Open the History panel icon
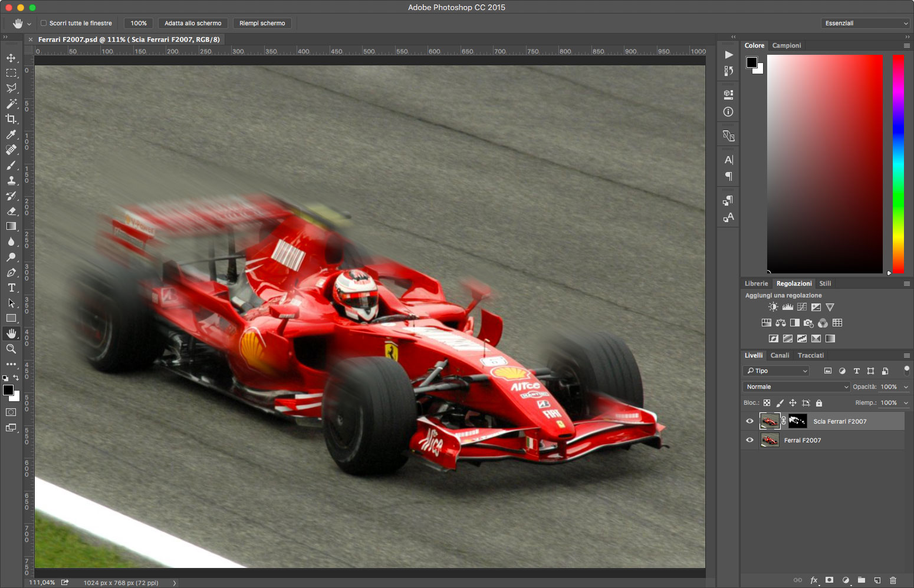 point(729,71)
